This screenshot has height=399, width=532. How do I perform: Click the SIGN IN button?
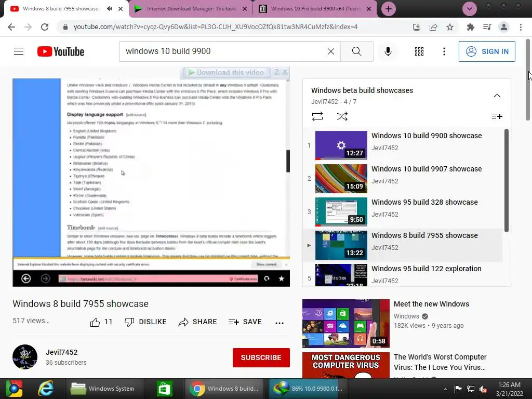coord(487,51)
